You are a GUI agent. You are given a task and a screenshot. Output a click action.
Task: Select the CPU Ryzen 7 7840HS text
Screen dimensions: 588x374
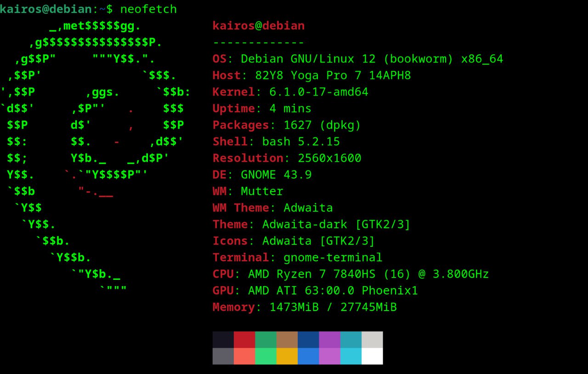[x=349, y=274]
